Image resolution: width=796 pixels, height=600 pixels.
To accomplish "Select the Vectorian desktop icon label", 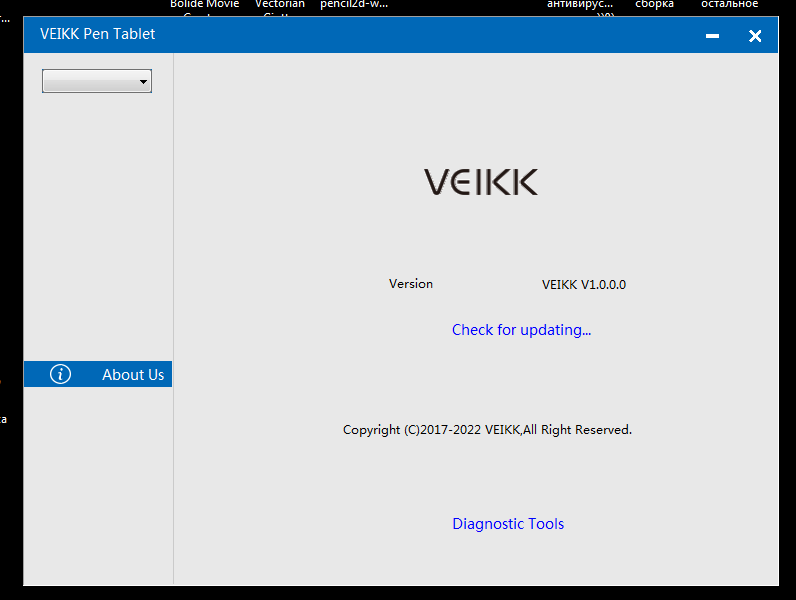I will pyautogui.click(x=280, y=5).
